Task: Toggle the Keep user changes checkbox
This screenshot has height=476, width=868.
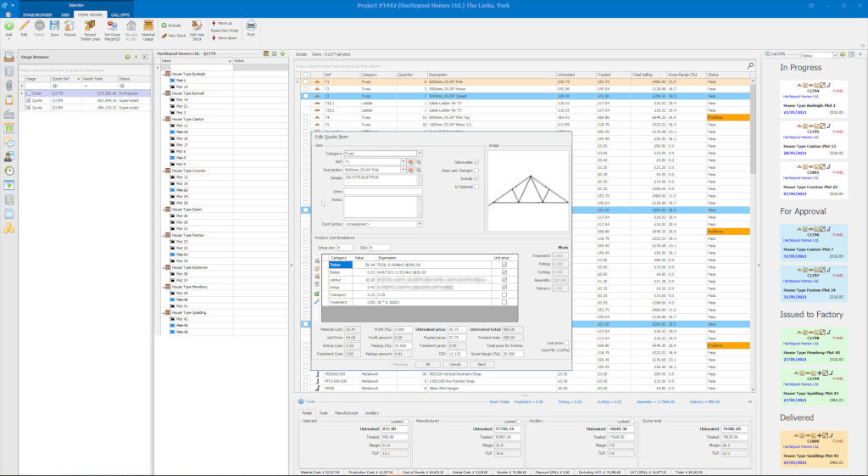Action: tap(476, 171)
